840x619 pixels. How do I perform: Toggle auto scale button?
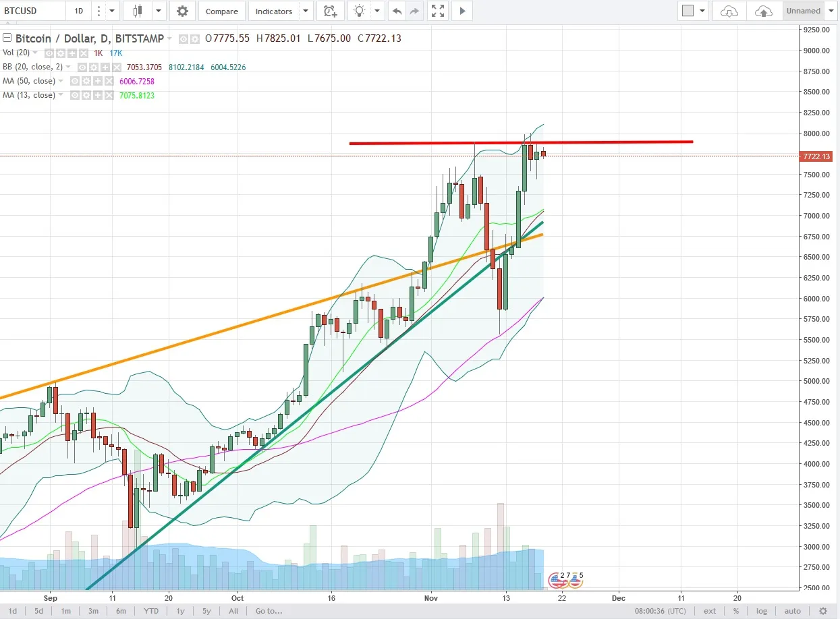(x=792, y=611)
